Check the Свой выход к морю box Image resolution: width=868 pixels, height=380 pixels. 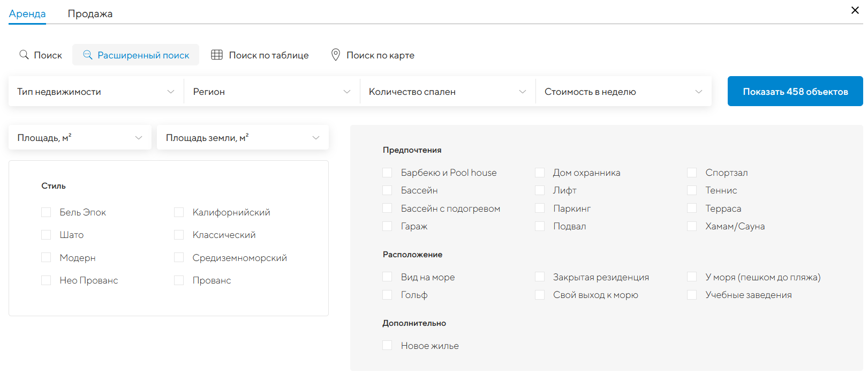pos(540,295)
